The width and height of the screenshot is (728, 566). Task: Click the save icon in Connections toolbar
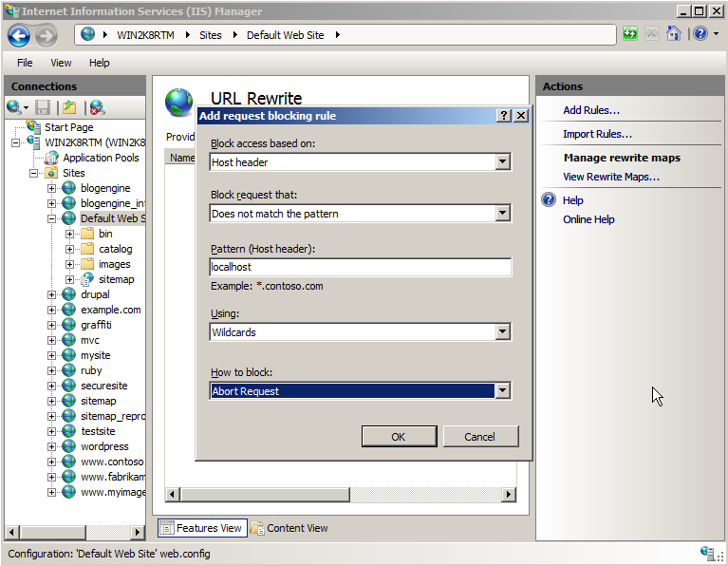43,107
